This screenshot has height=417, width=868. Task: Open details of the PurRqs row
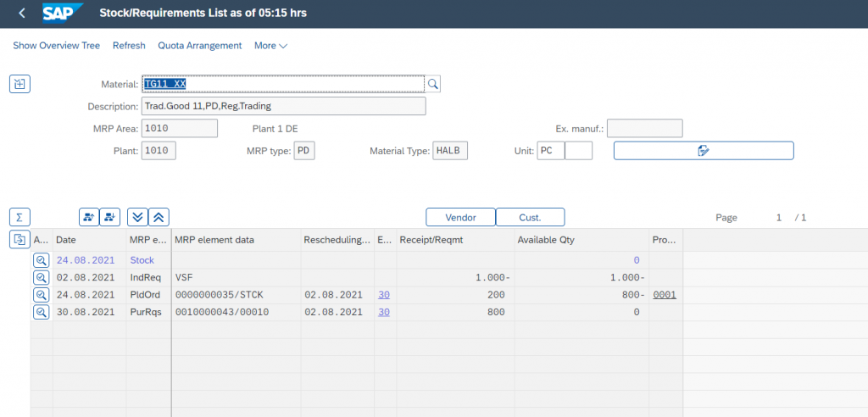41,313
